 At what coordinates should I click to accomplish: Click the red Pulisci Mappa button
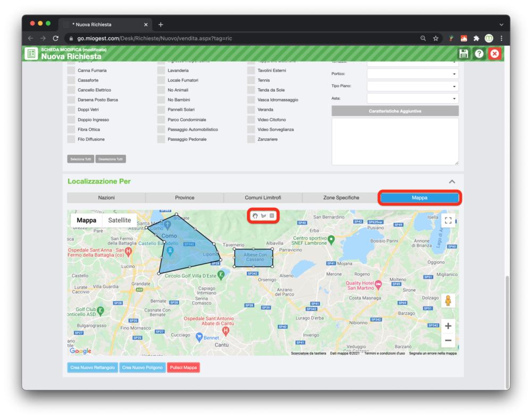coord(183,367)
